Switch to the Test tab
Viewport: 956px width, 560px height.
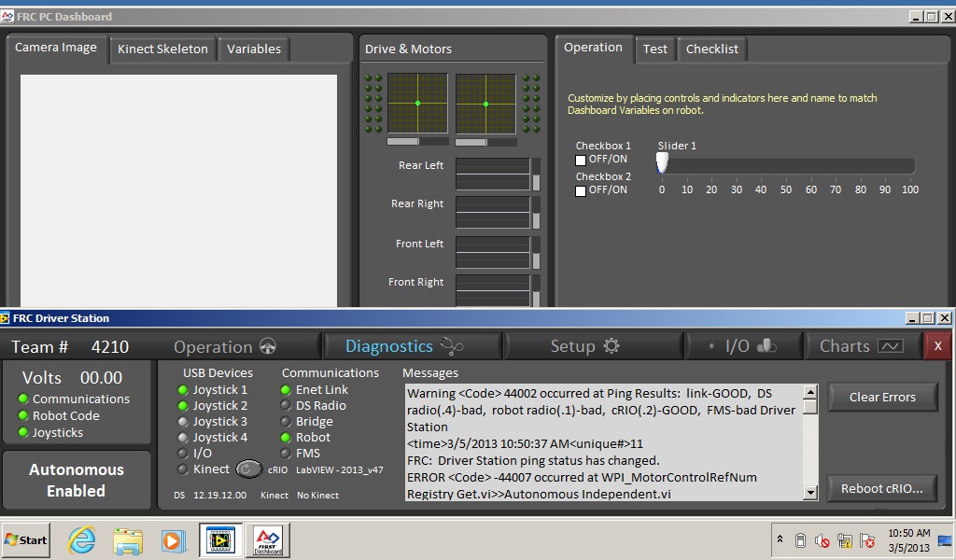pyautogui.click(x=655, y=49)
